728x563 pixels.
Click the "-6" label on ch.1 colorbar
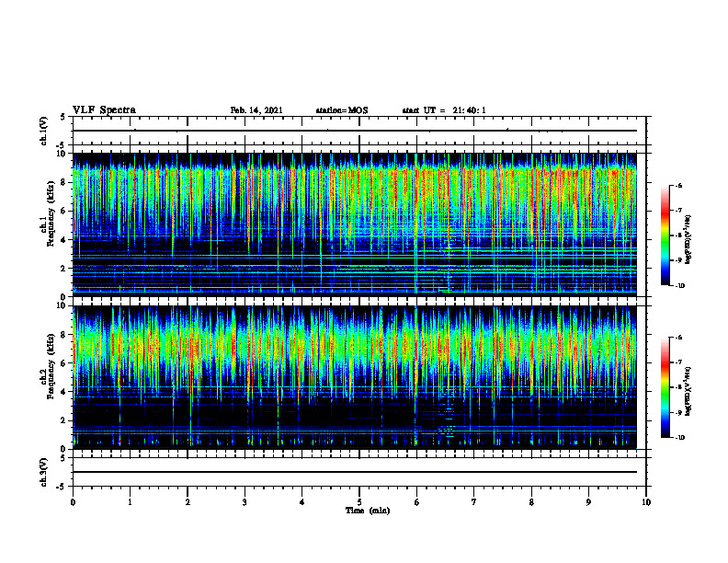coord(678,186)
